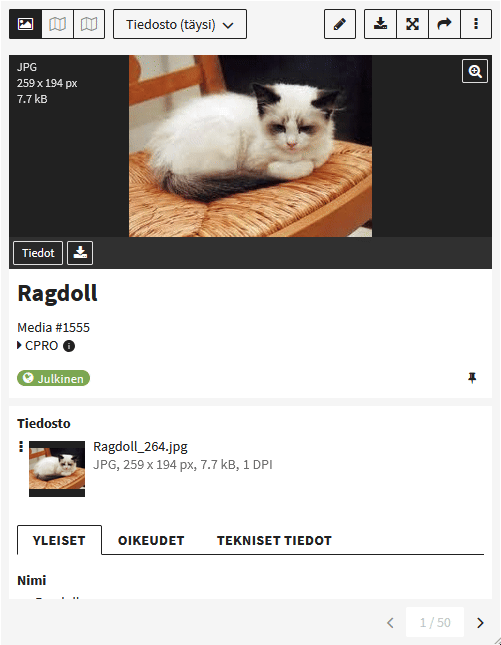The width and height of the screenshot is (501, 645).
Task: Click the zoom magnifier on the preview
Action: pyautogui.click(x=475, y=71)
